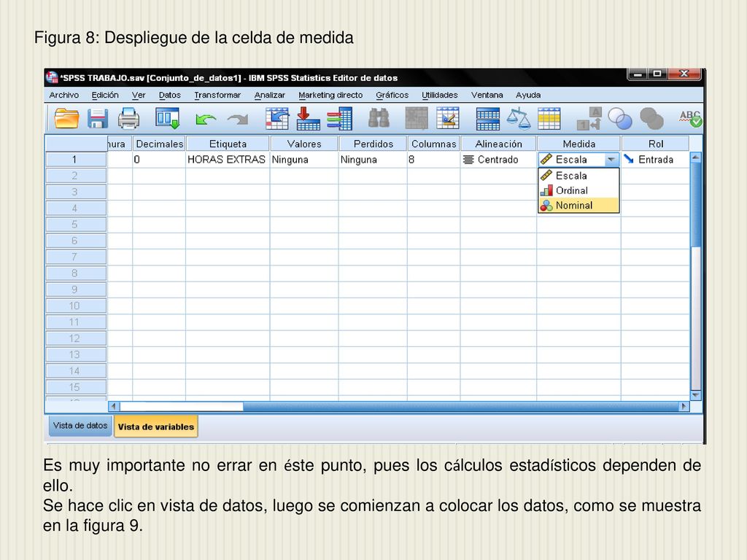Select Ordinal in the Medida dropdown list
Screen dimensions: 747x560
[x=578, y=190]
